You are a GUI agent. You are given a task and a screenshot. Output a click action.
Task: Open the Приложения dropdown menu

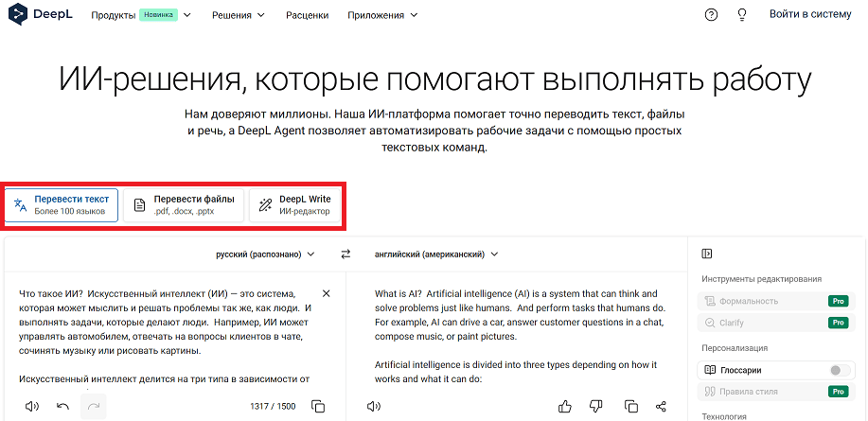(x=382, y=15)
